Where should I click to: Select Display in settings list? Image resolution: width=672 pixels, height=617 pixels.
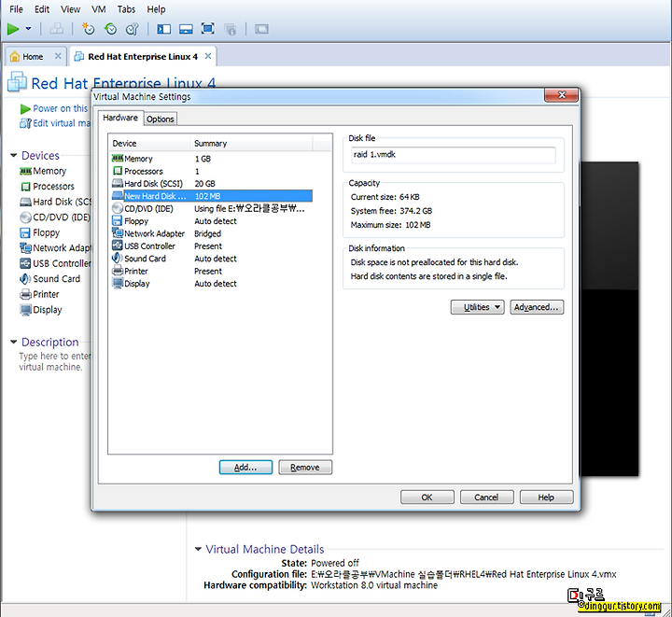point(212,283)
